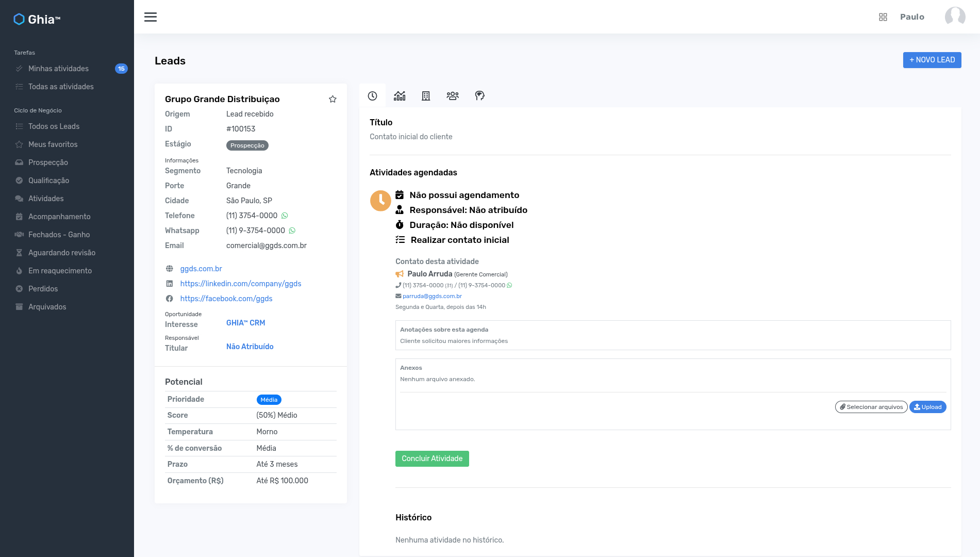Open the ggds.com.br website link
The height and width of the screenshot is (557, 980).
click(201, 269)
